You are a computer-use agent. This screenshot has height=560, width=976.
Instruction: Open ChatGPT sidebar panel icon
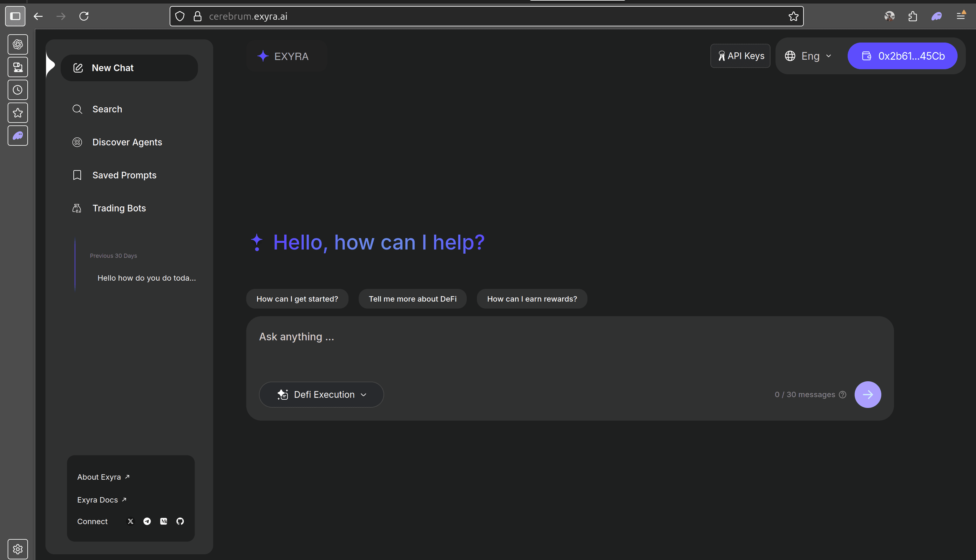[18, 44]
